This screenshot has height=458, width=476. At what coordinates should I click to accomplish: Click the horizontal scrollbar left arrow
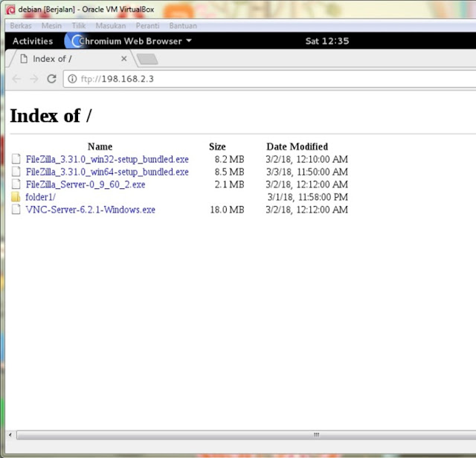point(10,435)
